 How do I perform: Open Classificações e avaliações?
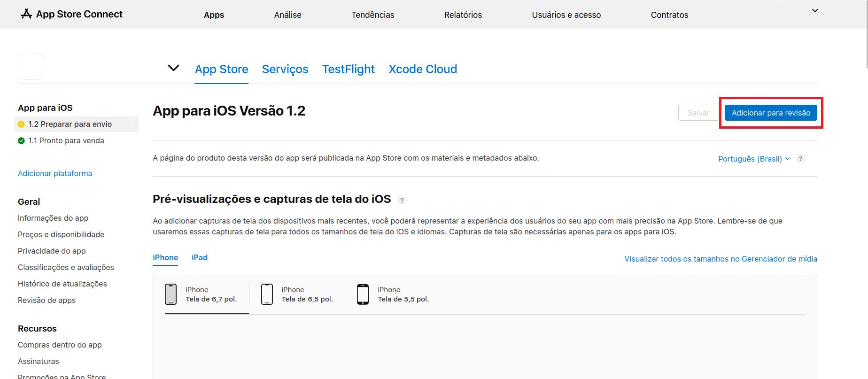(x=66, y=267)
